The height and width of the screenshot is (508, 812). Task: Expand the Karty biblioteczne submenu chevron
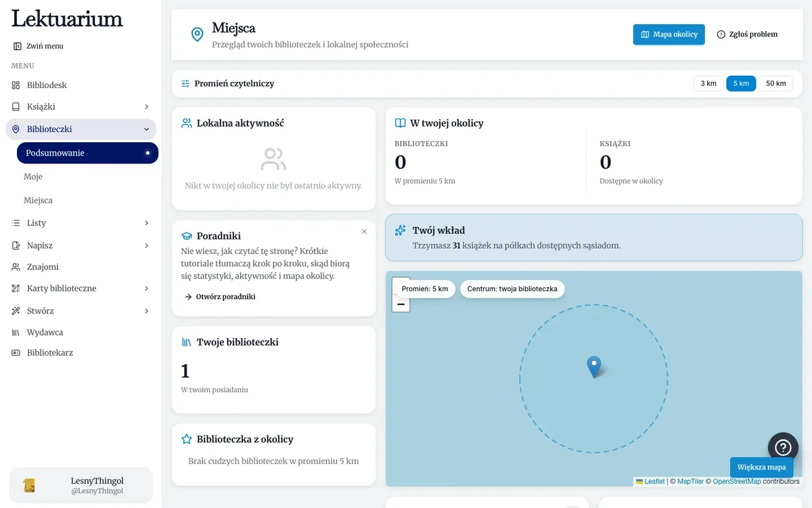[147, 289]
